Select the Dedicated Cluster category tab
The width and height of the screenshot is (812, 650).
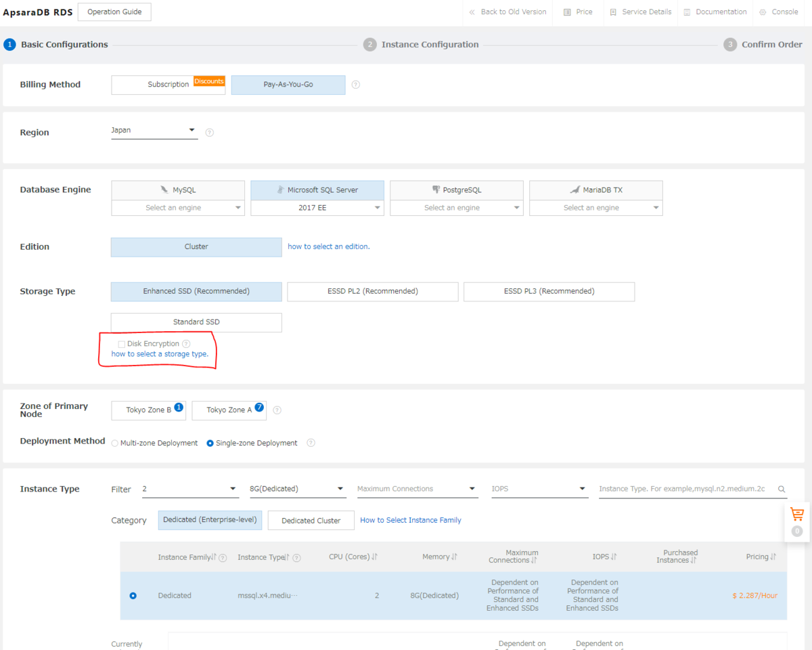tap(311, 520)
